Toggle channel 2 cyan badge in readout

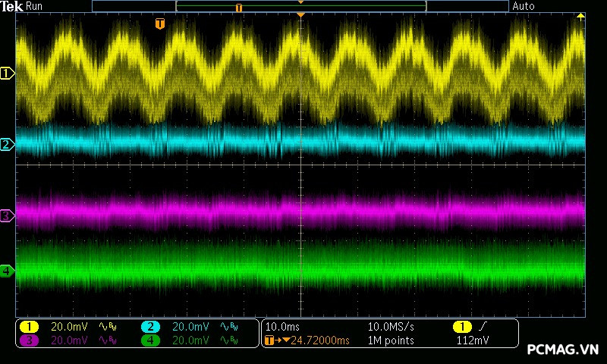coord(150,326)
